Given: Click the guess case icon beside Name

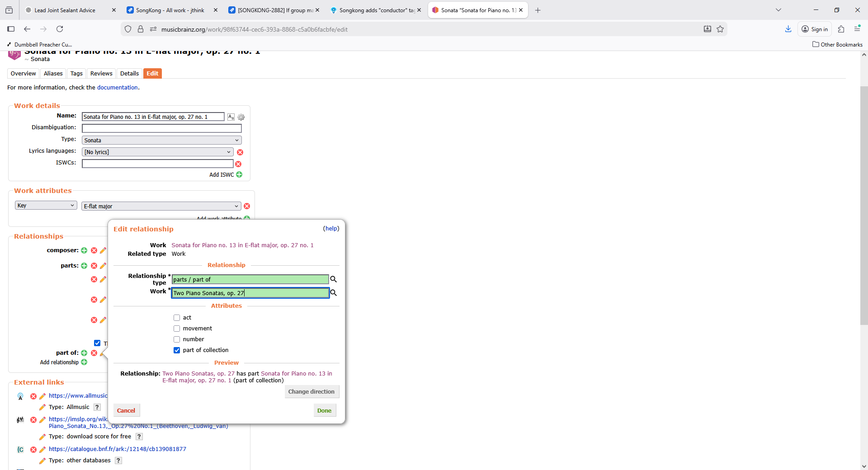Looking at the screenshot, I should pyautogui.click(x=231, y=117).
